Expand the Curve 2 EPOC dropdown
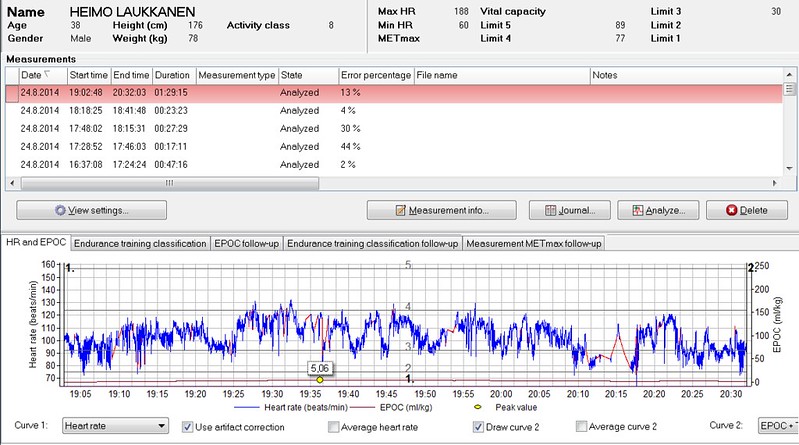The width and height of the screenshot is (799, 445). click(x=778, y=427)
